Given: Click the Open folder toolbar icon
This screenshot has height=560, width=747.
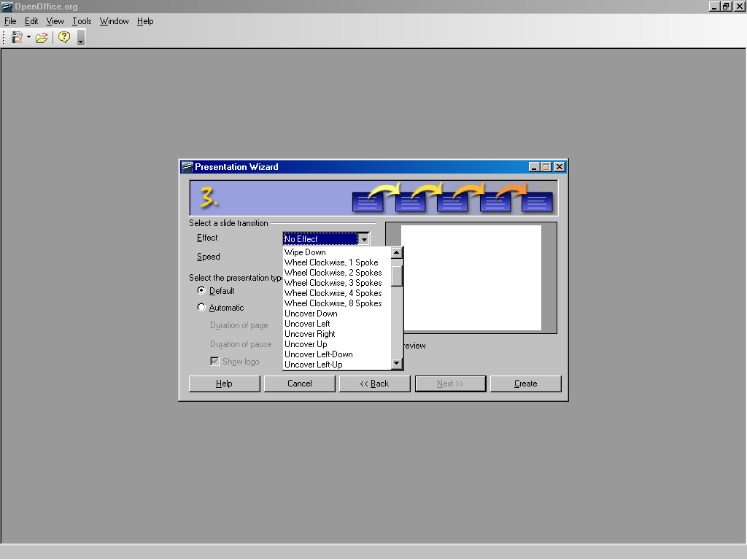Looking at the screenshot, I should (42, 37).
